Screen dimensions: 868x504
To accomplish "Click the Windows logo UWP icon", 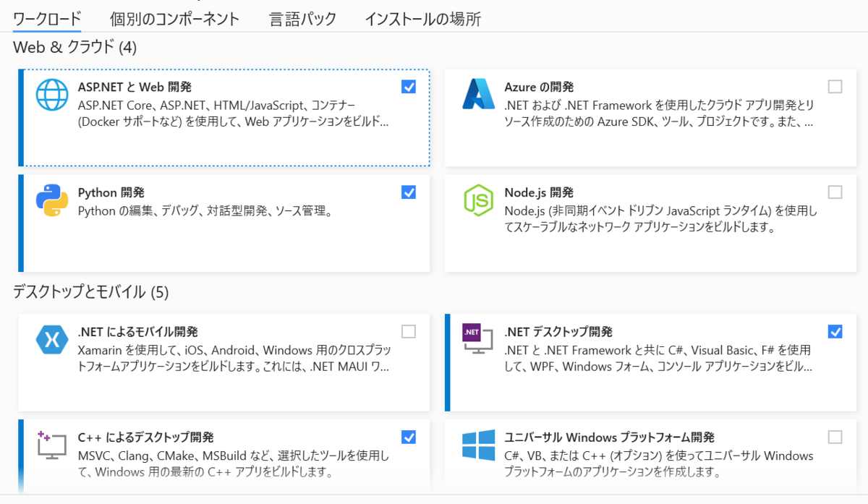I will (x=478, y=445).
